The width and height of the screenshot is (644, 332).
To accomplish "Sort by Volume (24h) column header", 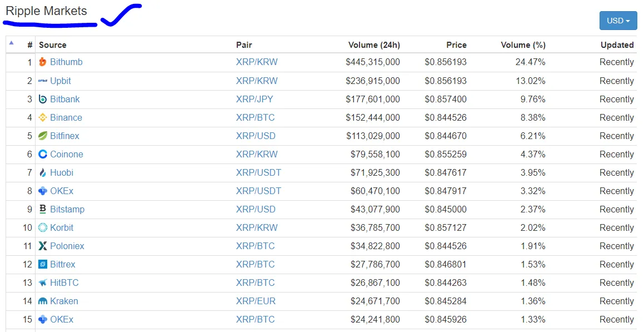I will click(374, 45).
